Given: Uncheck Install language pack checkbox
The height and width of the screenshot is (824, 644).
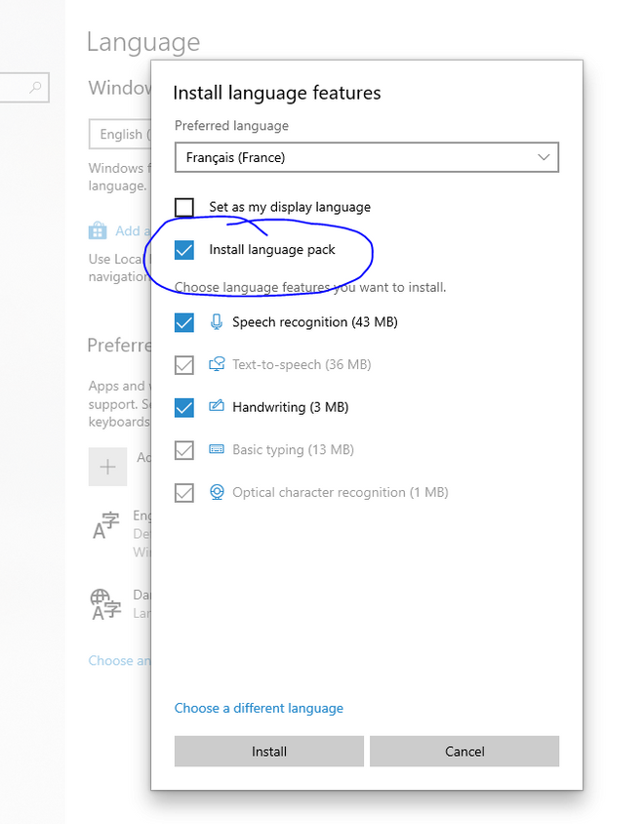Looking at the screenshot, I should click(x=184, y=250).
